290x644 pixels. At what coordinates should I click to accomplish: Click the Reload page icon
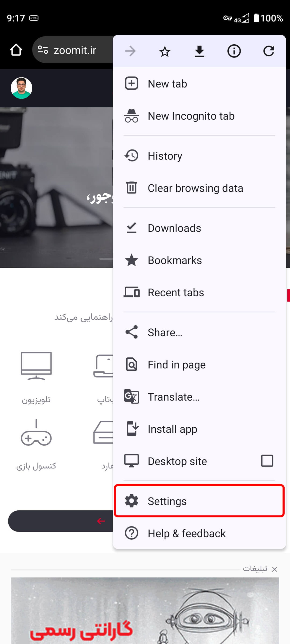pyautogui.click(x=269, y=51)
